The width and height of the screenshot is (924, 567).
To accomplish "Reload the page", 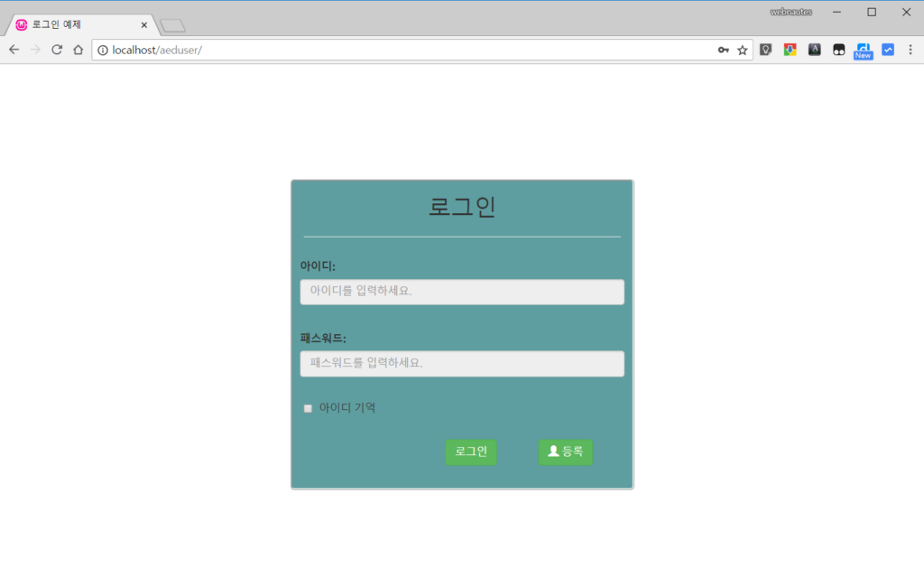I will [x=56, y=50].
